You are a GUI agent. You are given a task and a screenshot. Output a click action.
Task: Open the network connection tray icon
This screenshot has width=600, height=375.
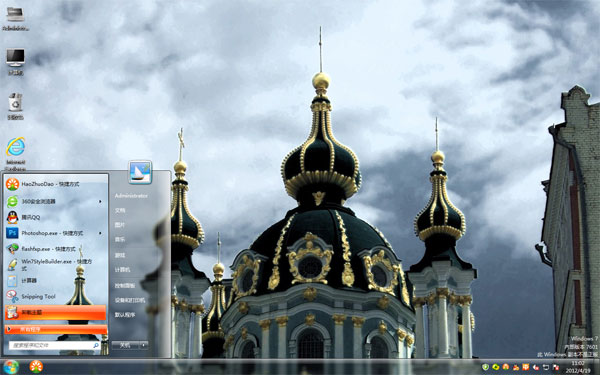pyautogui.click(x=546, y=367)
